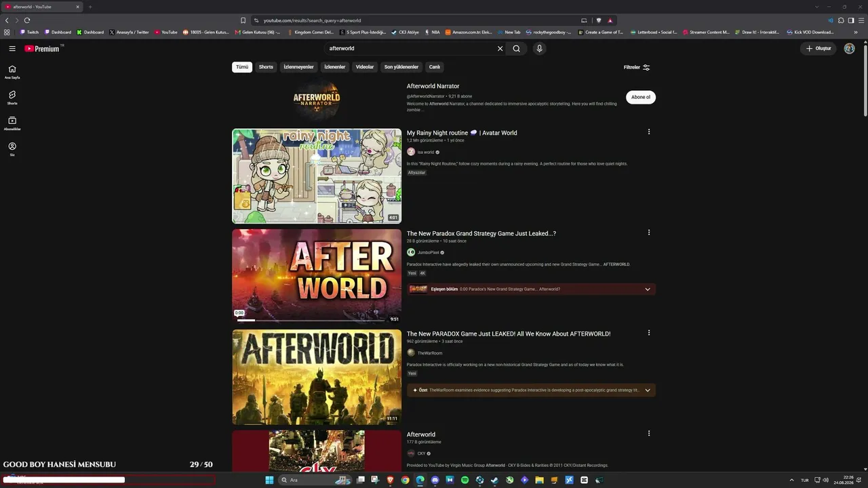Screen dimensions: 868x488
Task: Open TheWarRoom channel link
Action: 429,353
